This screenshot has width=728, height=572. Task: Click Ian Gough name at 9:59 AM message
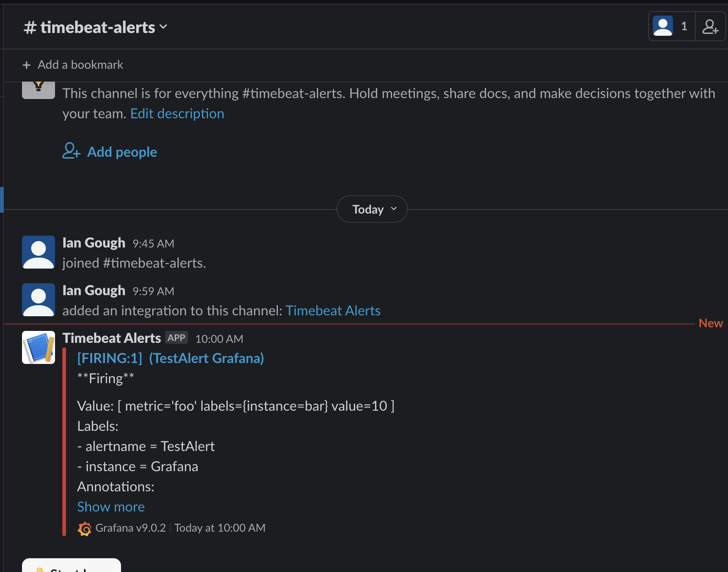coord(94,290)
